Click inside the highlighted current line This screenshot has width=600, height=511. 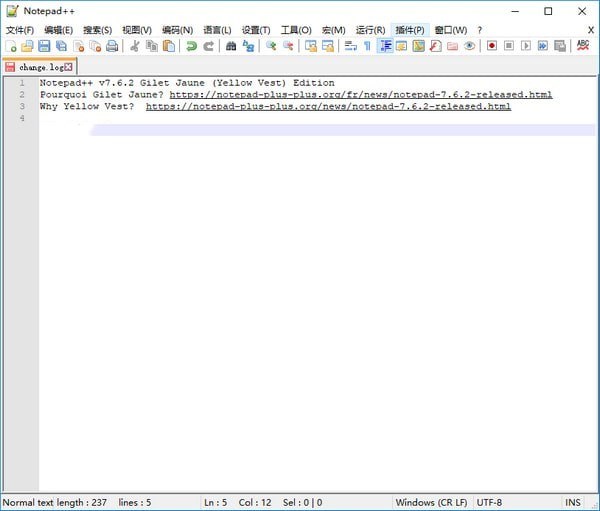pyautogui.click(x=343, y=130)
